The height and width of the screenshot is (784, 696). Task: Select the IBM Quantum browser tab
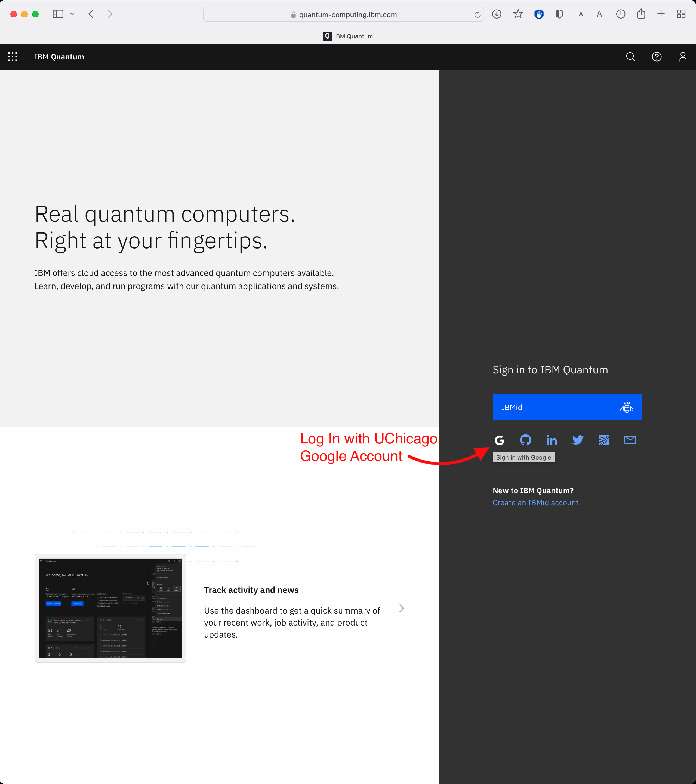tap(348, 36)
